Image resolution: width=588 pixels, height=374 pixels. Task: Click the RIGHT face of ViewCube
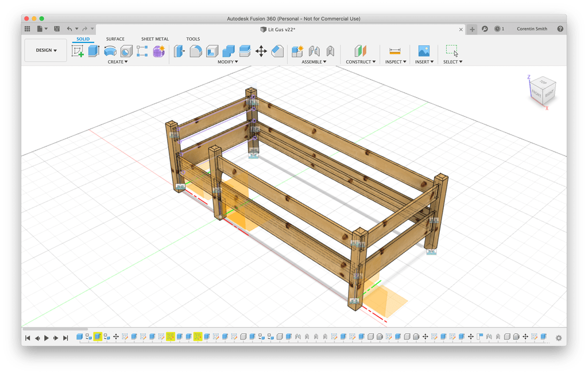click(550, 93)
